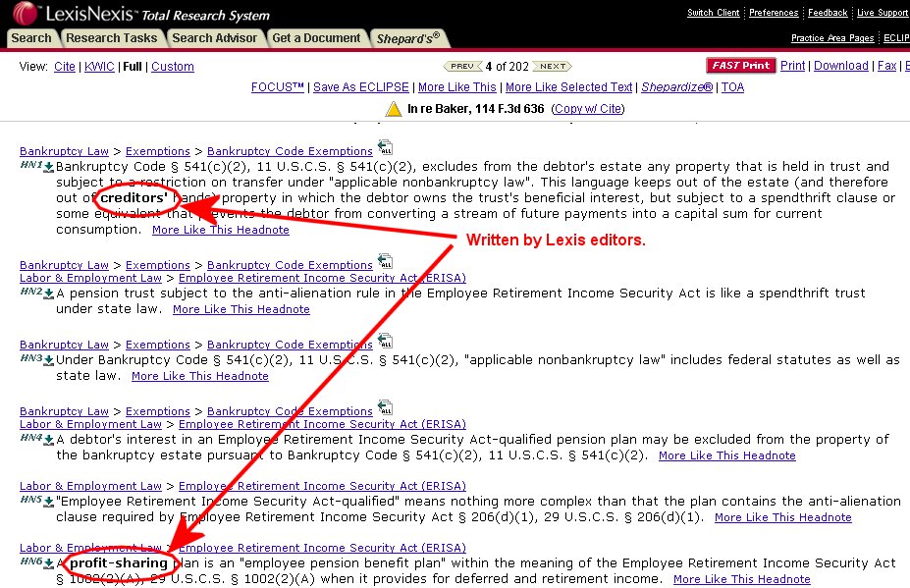Click More Like This Headnote for HN6

click(742, 579)
